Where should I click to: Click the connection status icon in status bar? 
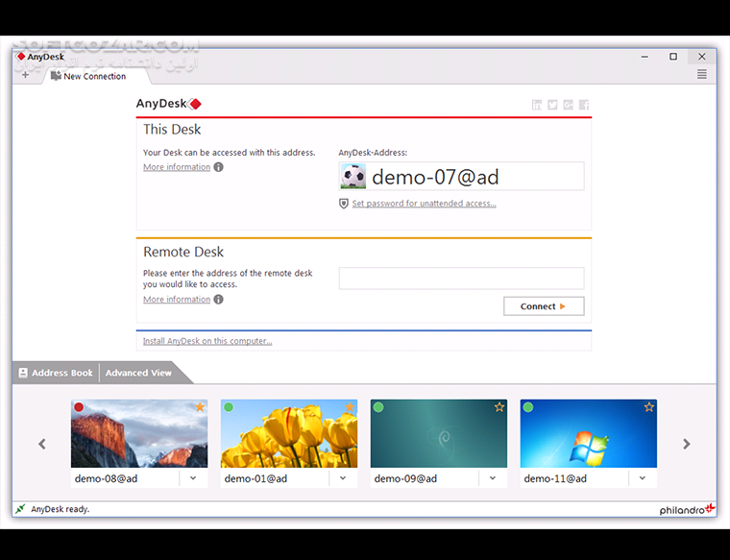point(20,509)
